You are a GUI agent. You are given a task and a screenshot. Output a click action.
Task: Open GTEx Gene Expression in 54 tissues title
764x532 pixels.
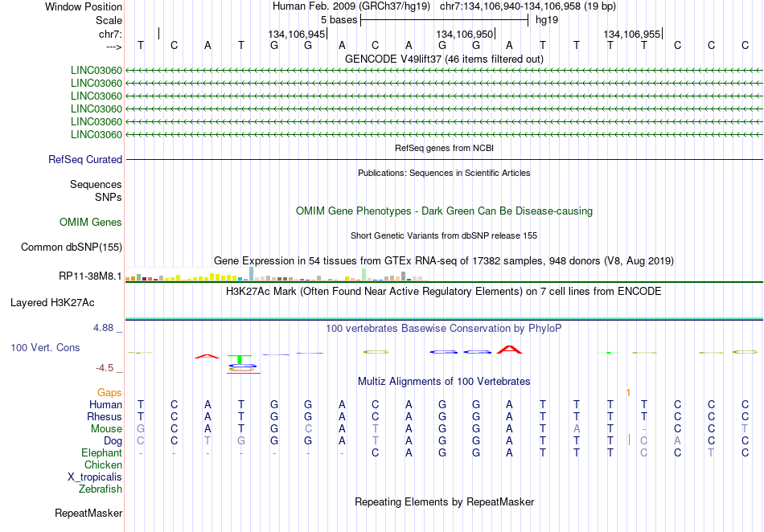(x=444, y=261)
